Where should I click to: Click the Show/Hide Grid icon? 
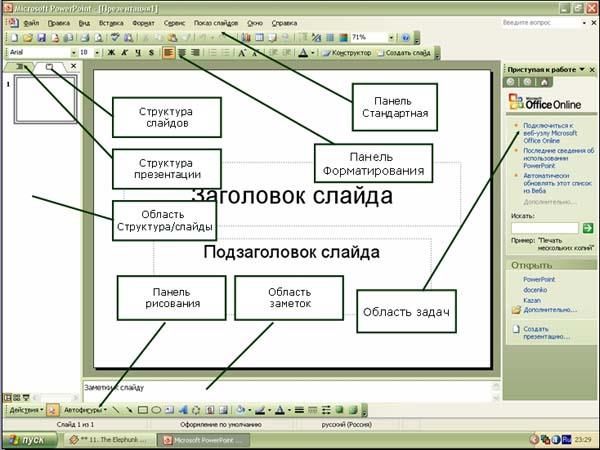pyautogui.click(x=330, y=38)
